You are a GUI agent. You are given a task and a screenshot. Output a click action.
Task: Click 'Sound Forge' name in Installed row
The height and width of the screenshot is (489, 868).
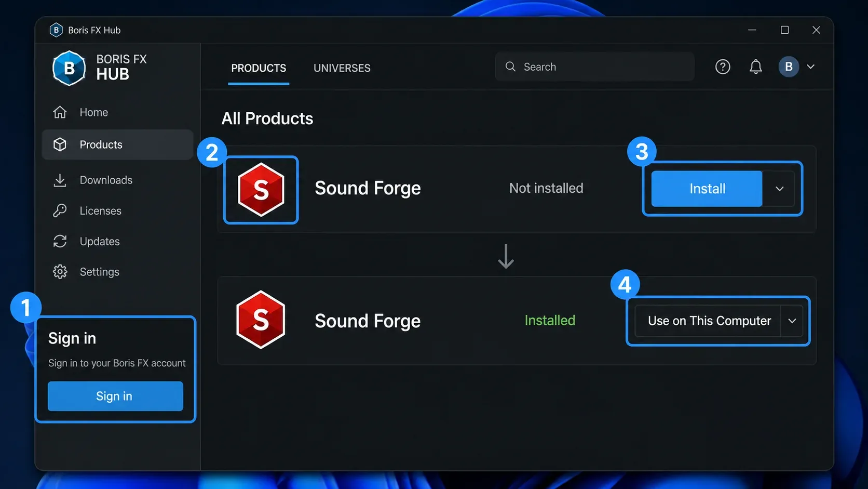coord(368,321)
